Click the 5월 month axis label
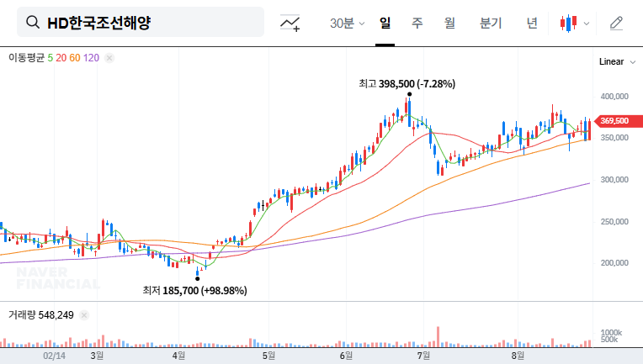Screen dimensions: 643x364 [268, 356]
